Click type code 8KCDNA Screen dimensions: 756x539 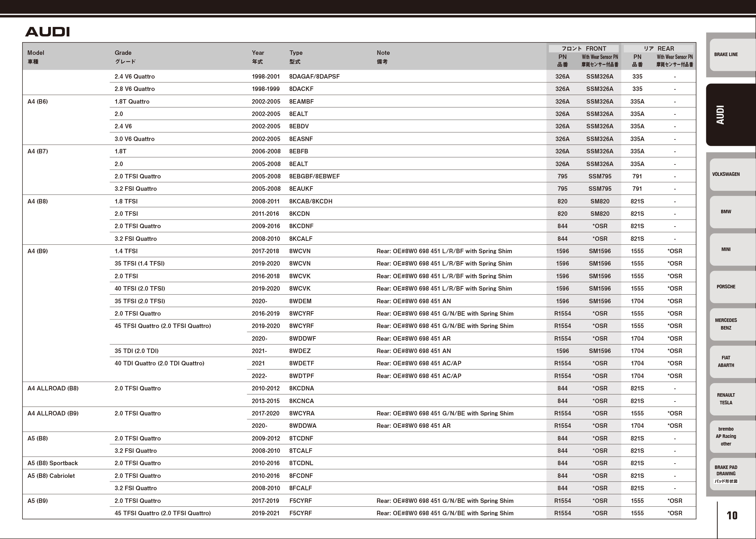tap(301, 388)
